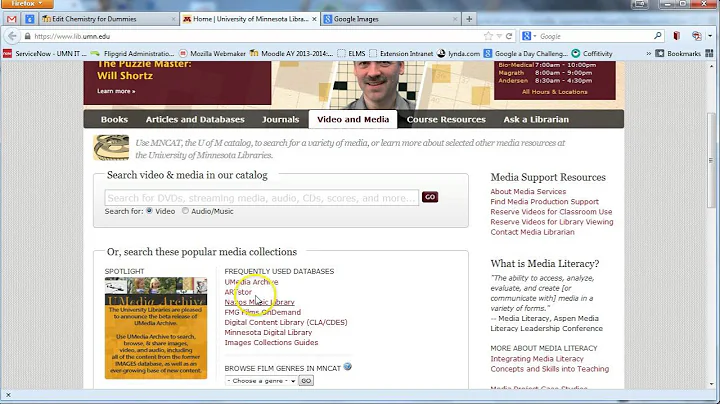The height and width of the screenshot is (404, 720).
Task: Open All Hours & Locations link
Action: point(554,92)
